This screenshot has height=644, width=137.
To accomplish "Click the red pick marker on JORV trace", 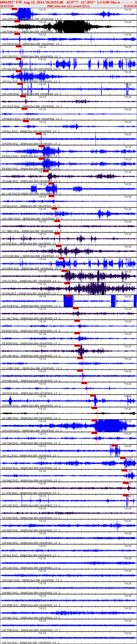I will (15, 9).
